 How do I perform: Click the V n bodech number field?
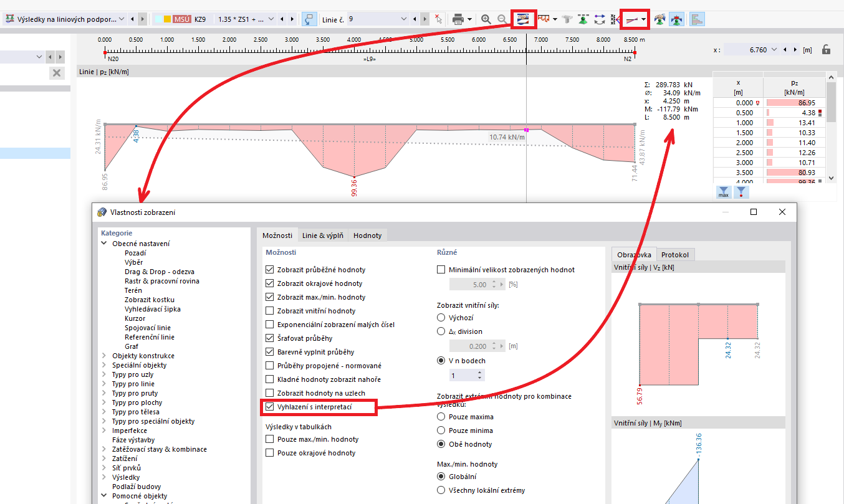467,375
